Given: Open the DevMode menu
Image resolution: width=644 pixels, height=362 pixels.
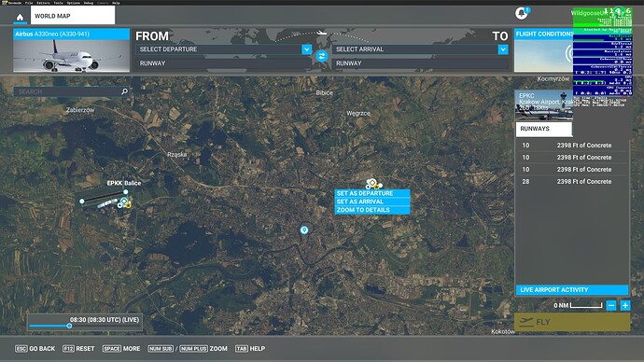Looking at the screenshot, I should pos(15,3).
